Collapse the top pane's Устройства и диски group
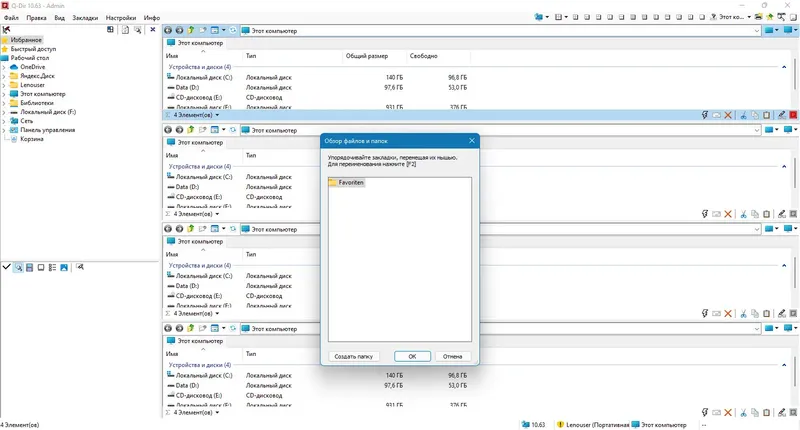Screen dimensions: 800x430 784,67
